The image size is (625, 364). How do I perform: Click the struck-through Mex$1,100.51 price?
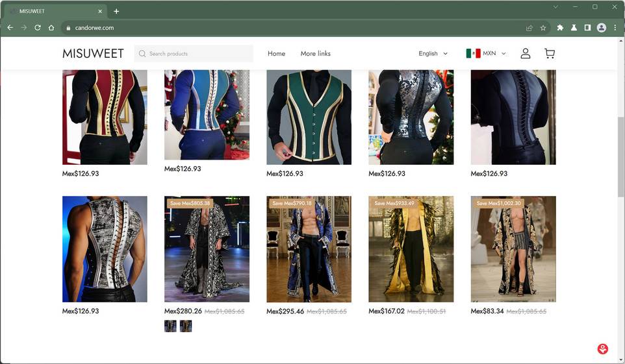tap(426, 311)
